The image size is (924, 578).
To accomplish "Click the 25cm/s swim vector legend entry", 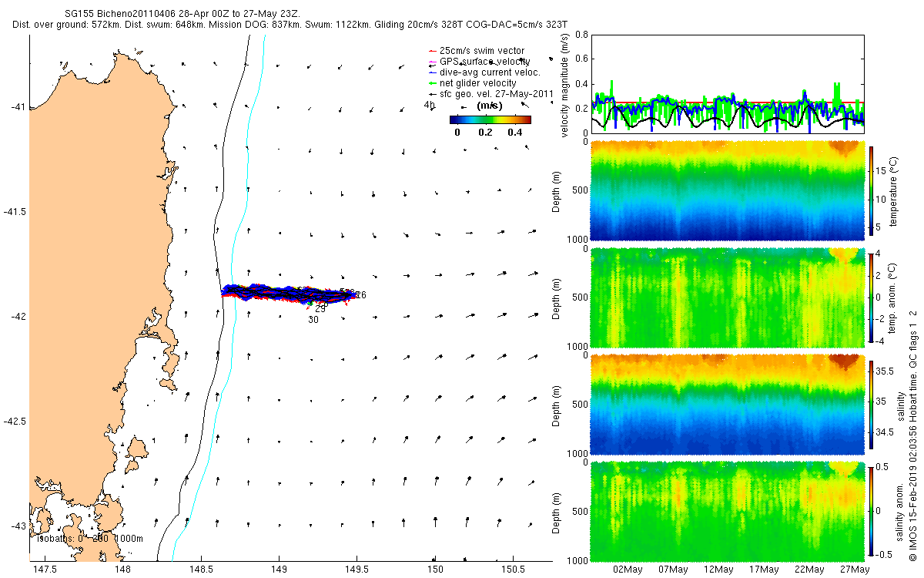I will click(x=476, y=51).
